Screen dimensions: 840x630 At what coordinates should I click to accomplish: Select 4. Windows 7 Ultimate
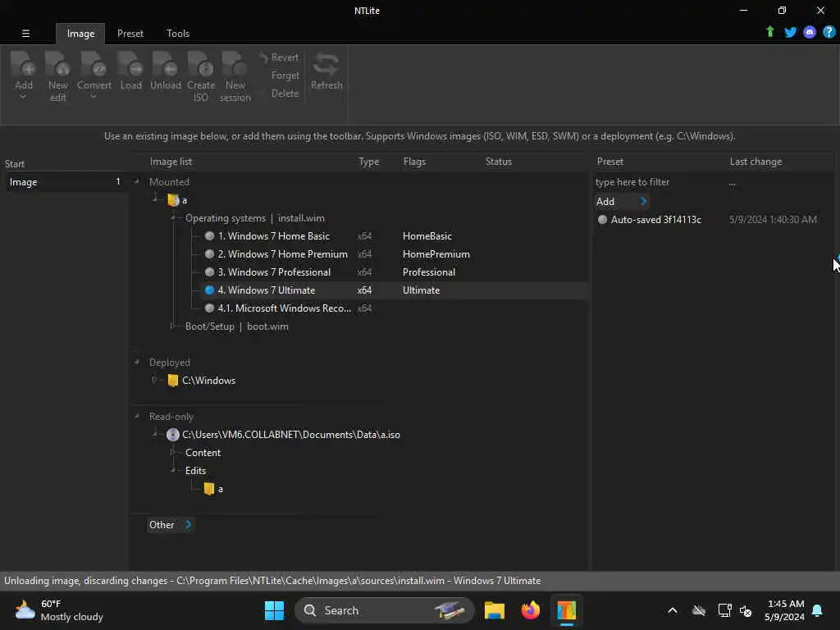267,290
